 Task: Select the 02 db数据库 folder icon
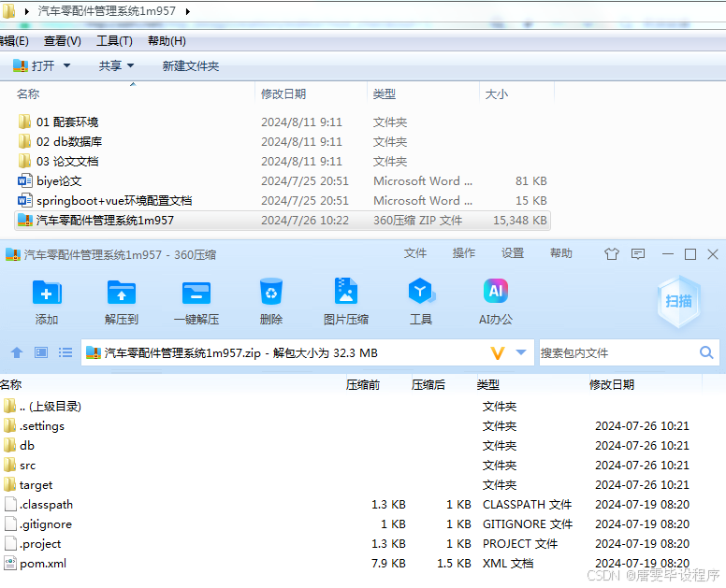point(24,141)
